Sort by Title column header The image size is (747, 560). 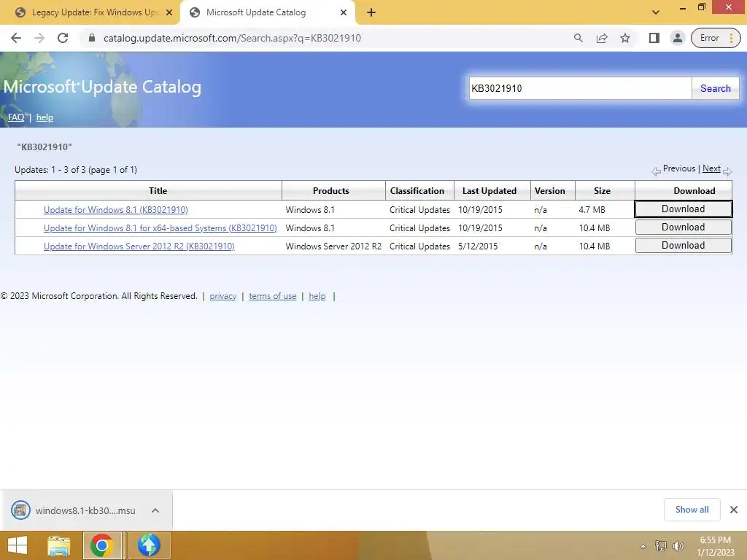158,190
